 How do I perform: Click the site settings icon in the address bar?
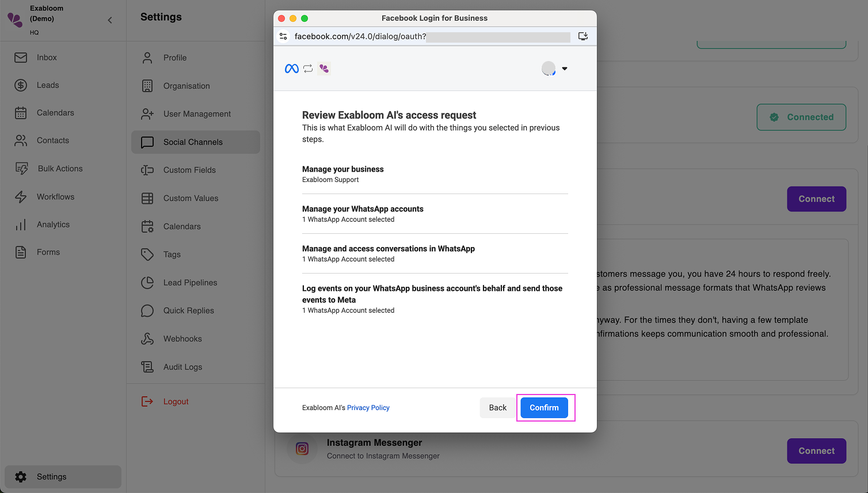283,36
